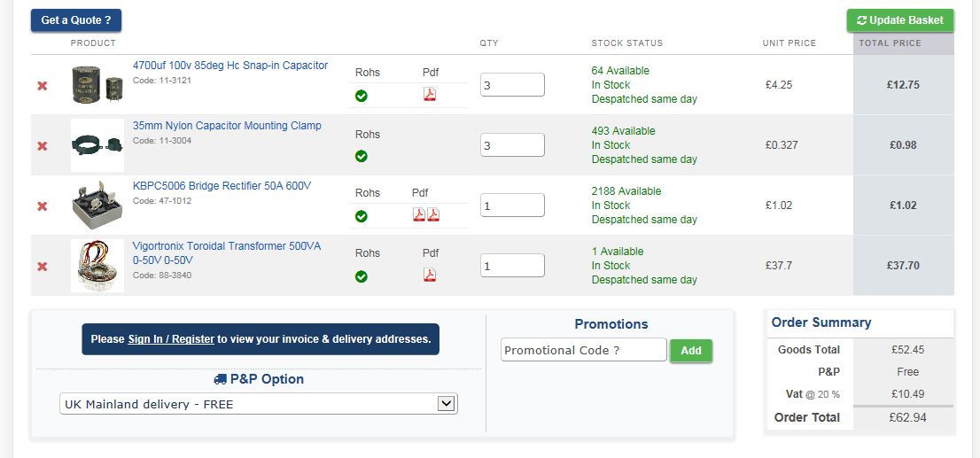The image size is (980, 458).
Task: Open the 35mm Nylon Capacitor Mounting Clamp link
Action: (227, 126)
